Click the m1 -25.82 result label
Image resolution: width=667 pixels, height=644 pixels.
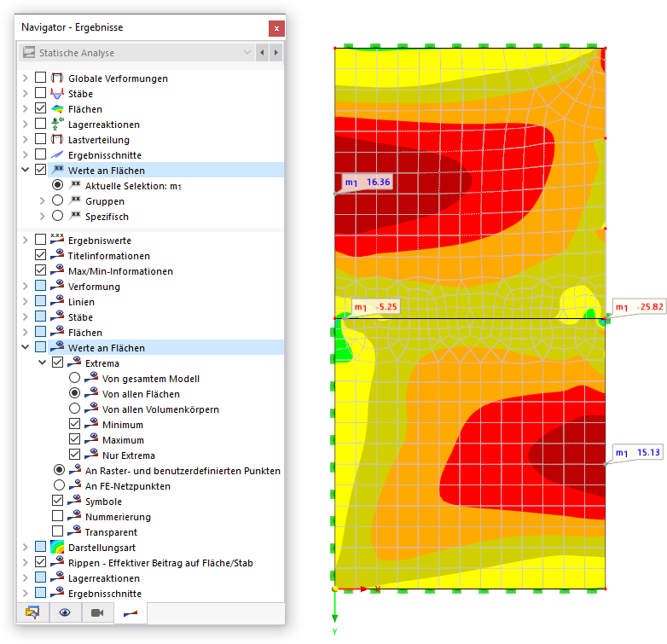click(x=640, y=307)
